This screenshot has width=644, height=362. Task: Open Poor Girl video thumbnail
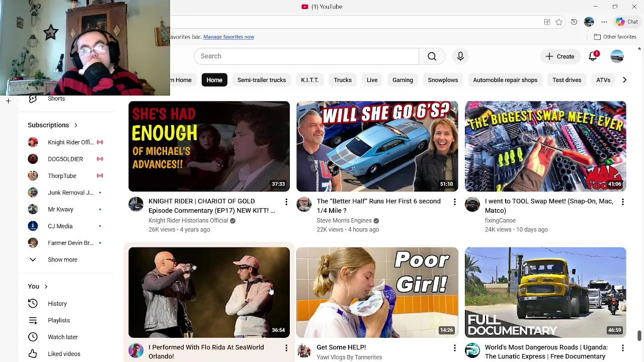(x=377, y=292)
